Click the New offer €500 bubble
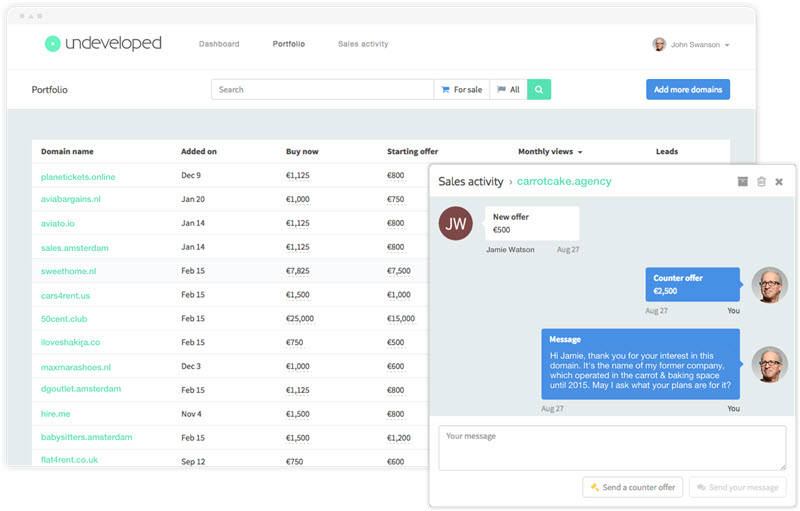Image resolution: width=800 pixels, height=511 pixels. click(532, 223)
